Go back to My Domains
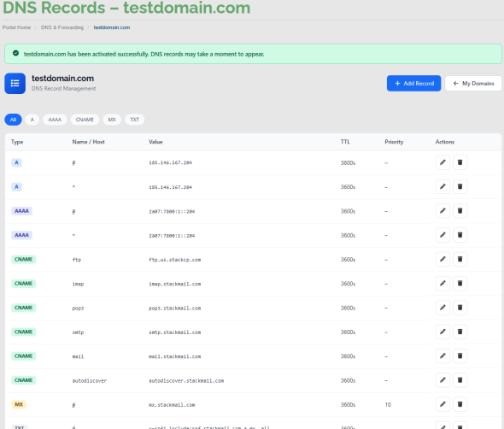The height and width of the screenshot is (429, 504). pos(473,83)
